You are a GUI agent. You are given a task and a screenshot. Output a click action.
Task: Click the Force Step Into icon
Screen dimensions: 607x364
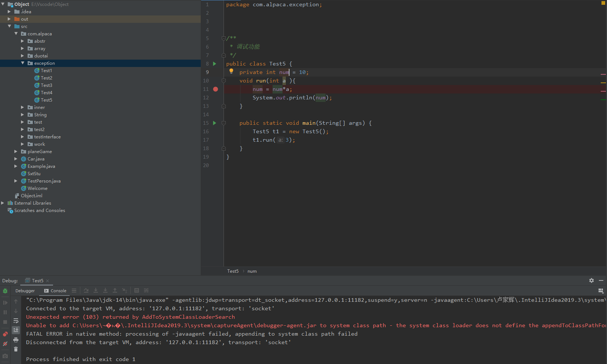[105, 290]
